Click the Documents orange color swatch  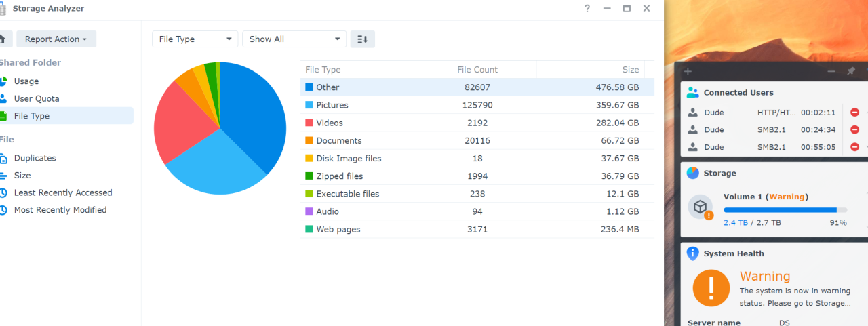click(x=309, y=140)
